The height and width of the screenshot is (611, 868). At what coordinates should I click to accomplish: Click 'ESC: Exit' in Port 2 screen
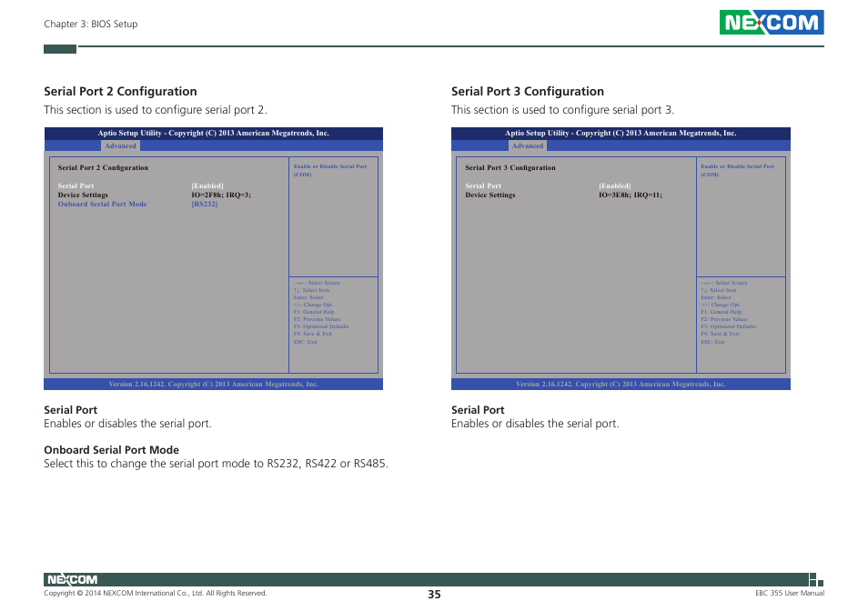coord(306,342)
